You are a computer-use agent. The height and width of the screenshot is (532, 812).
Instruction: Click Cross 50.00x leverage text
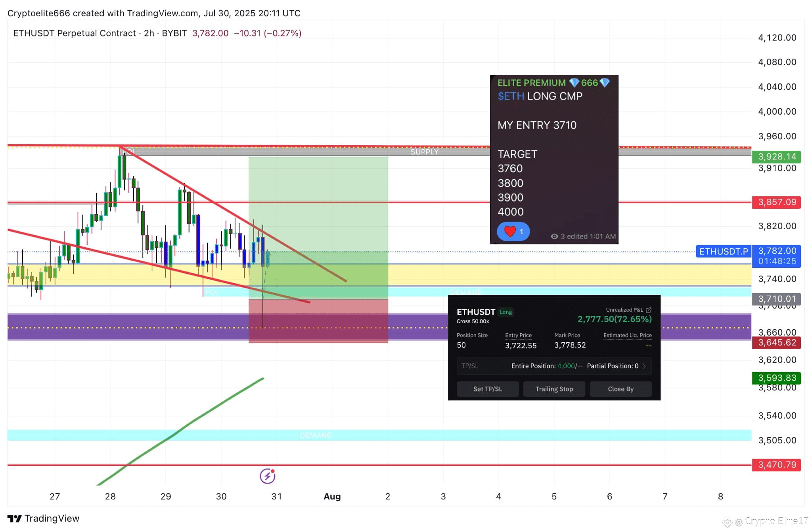click(473, 321)
